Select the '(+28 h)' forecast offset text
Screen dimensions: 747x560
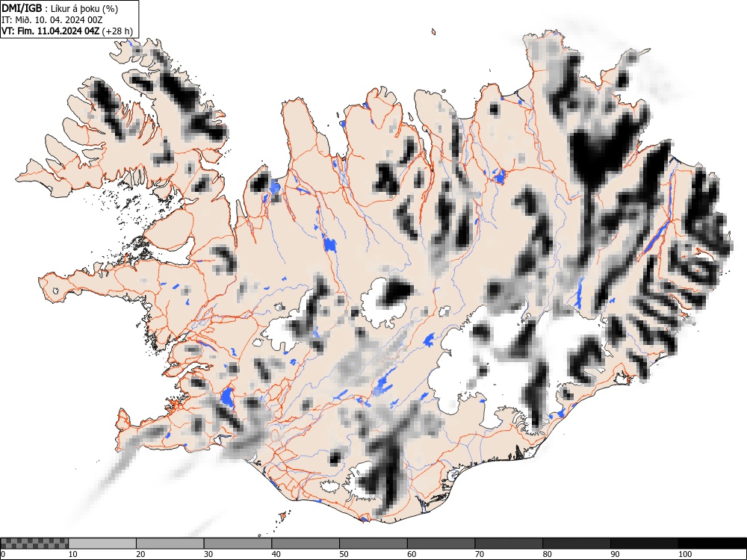(117, 31)
